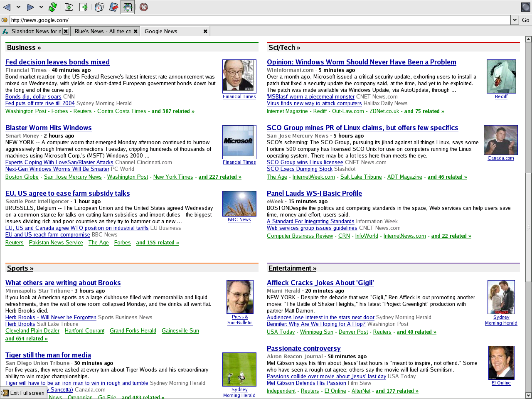The height and width of the screenshot is (399, 532).
Task: Follow the 'and 387 related »' link
Action: coord(173,111)
